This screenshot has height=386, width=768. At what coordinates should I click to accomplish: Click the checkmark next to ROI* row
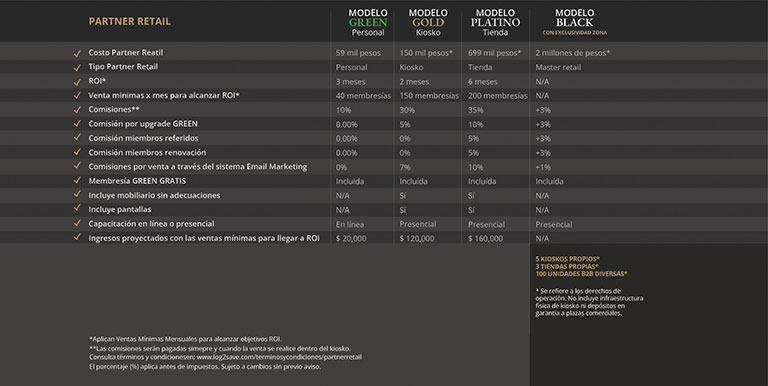[77, 82]
